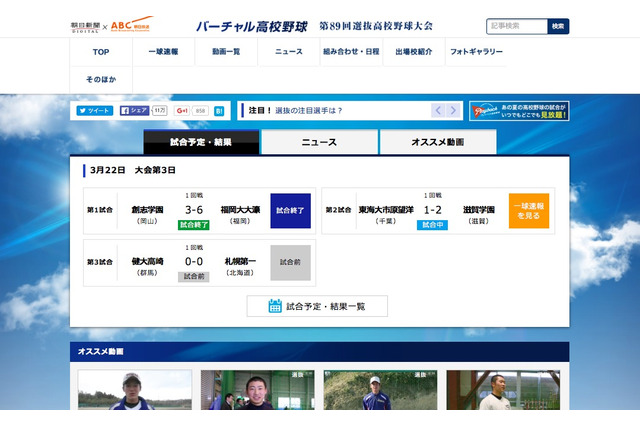Viewport: 640px width, 426px height.
Task: Click the blue 試合終了 button for game 1
Action: tap(290, 211)
